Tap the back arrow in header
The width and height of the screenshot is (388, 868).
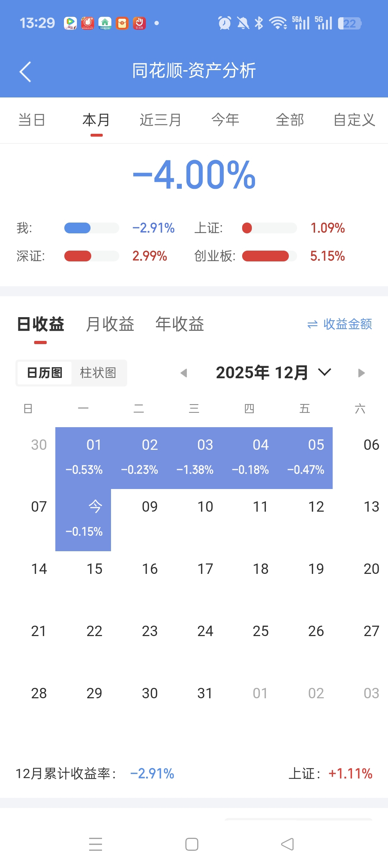point(25,72)
